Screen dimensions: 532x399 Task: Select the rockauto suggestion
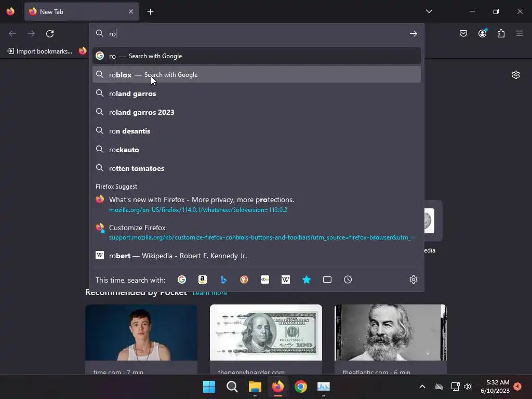tap(257, 149)
